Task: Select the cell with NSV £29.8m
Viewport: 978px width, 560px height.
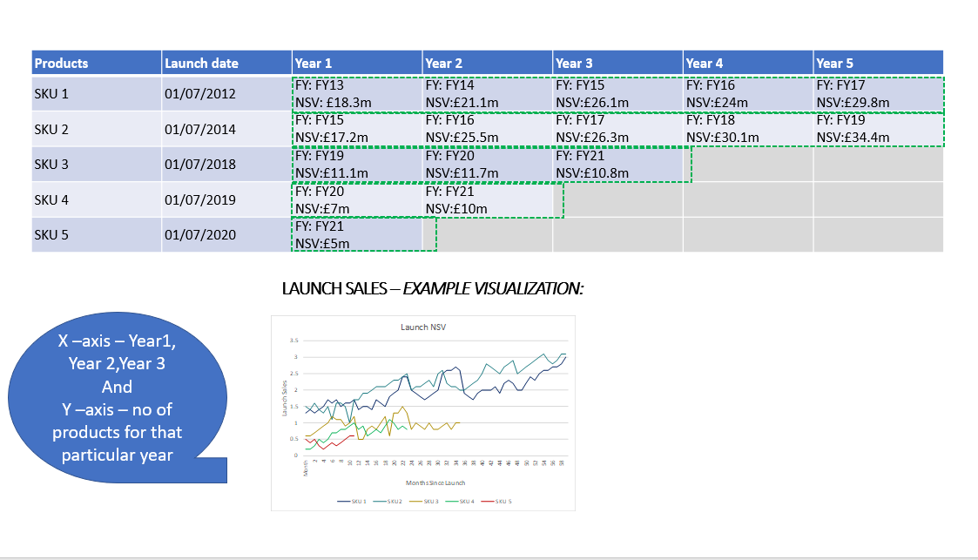Action: click(x=878, y=93)
